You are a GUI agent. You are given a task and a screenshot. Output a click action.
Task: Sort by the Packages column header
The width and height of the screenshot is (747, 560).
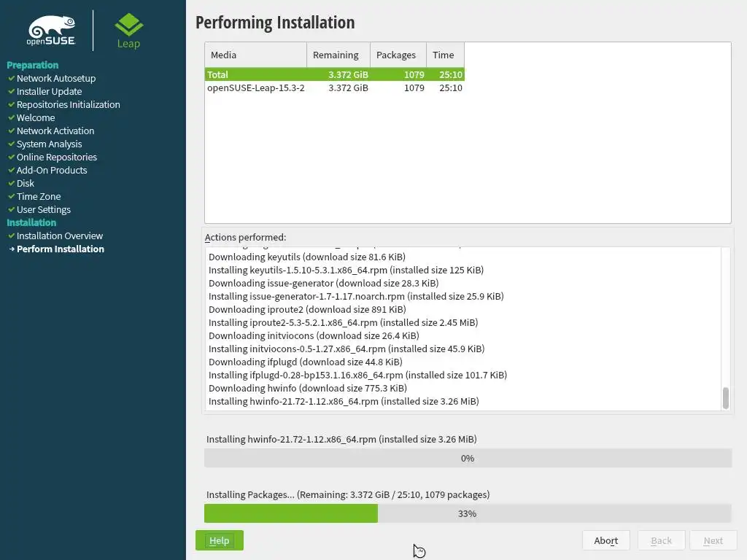tap(398, 55)
